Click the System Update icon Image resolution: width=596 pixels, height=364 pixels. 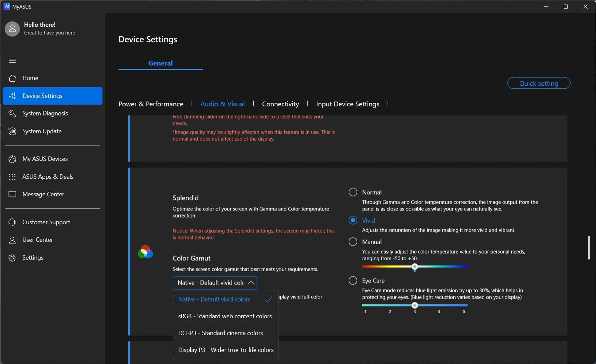(x=12, y=131)
